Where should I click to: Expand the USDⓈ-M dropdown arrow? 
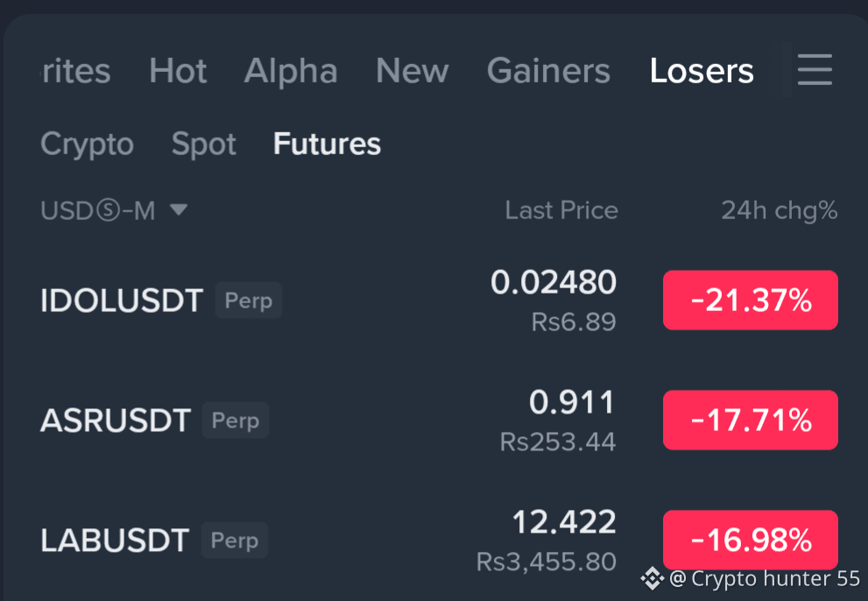(x=179, y=210)
